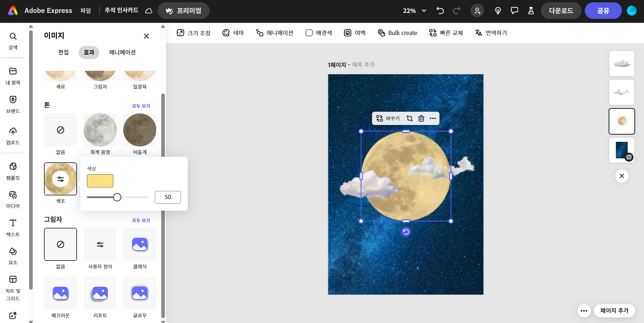Select the 색조 tint tone thumbnail
Screen dimensions: 644x323
tap(60, 179)
